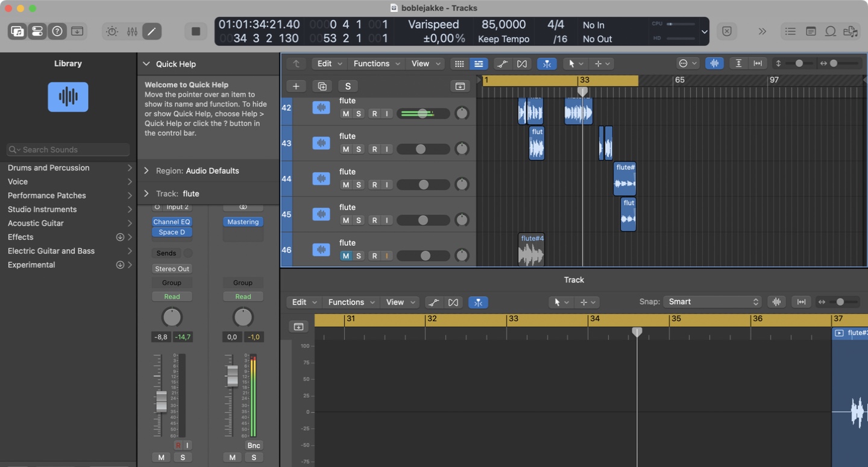Image resolution: width=868 pixels, height=467 pixels.
Task: Open the Functions menu in the Tracks area
Action: coord(373,64)
